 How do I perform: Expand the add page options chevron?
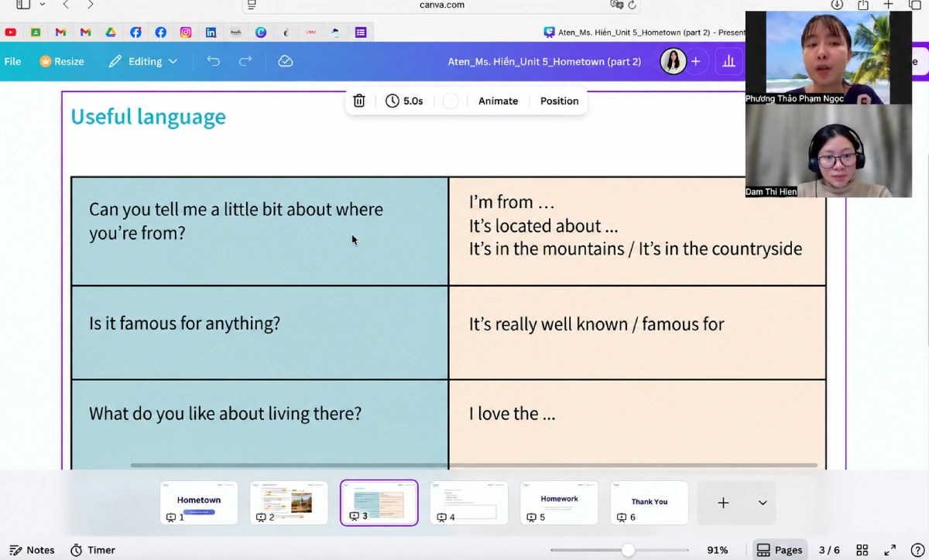click(x=763, y=503)
